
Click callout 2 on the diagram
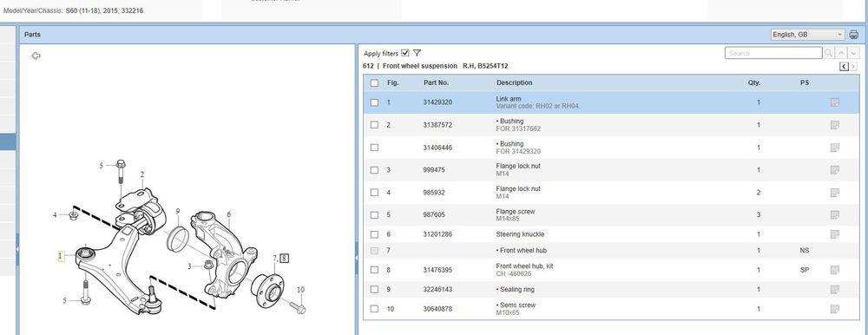142,174
